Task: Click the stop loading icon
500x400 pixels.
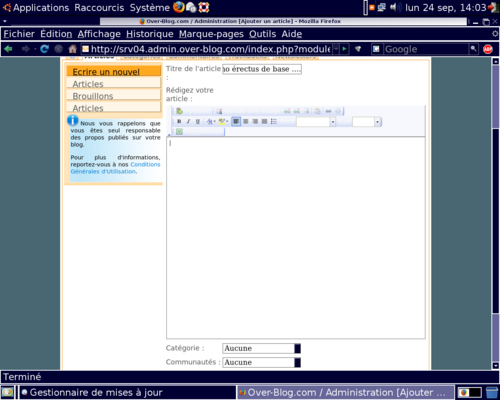Action: [59, 49]
